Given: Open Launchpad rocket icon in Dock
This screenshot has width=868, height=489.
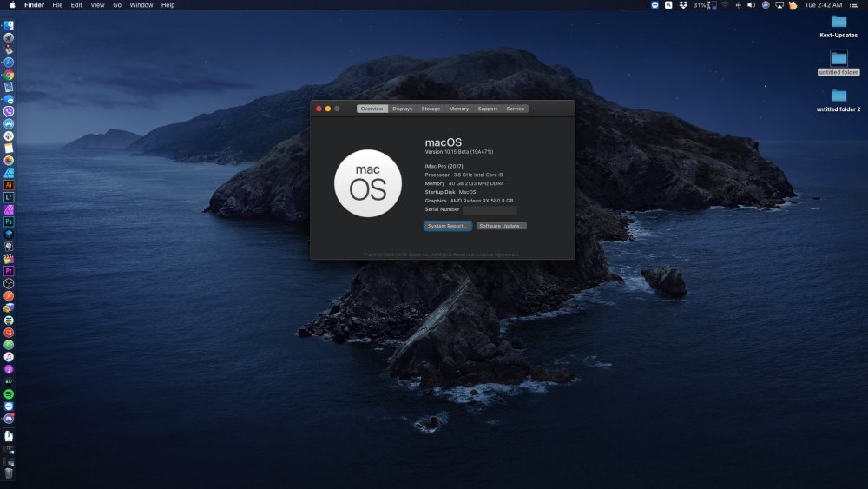Looking at the screenshot, I should coord(9,37).
